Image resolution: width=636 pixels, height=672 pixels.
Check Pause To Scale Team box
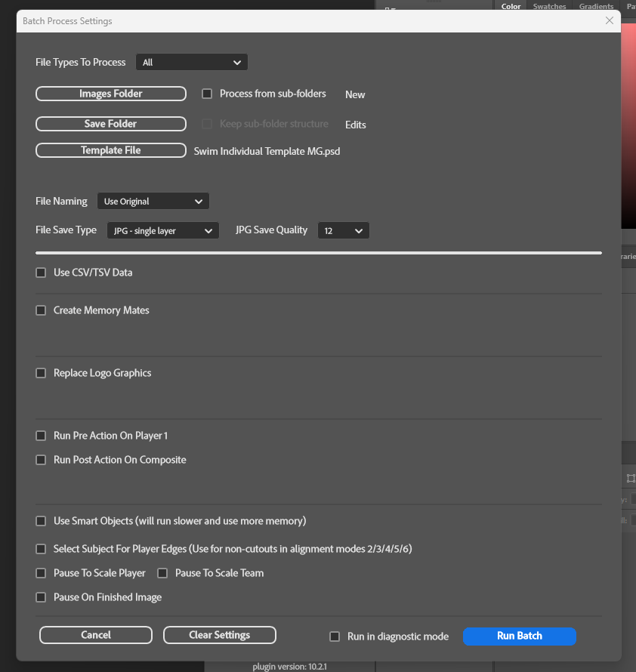[x=162, y=573]
